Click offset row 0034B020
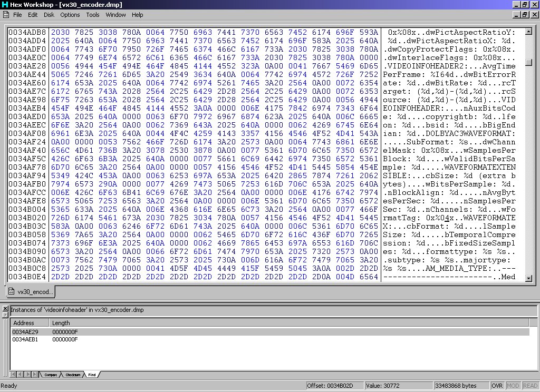The width and height of the screenshot is (540, 392). [x=27, y=218]
